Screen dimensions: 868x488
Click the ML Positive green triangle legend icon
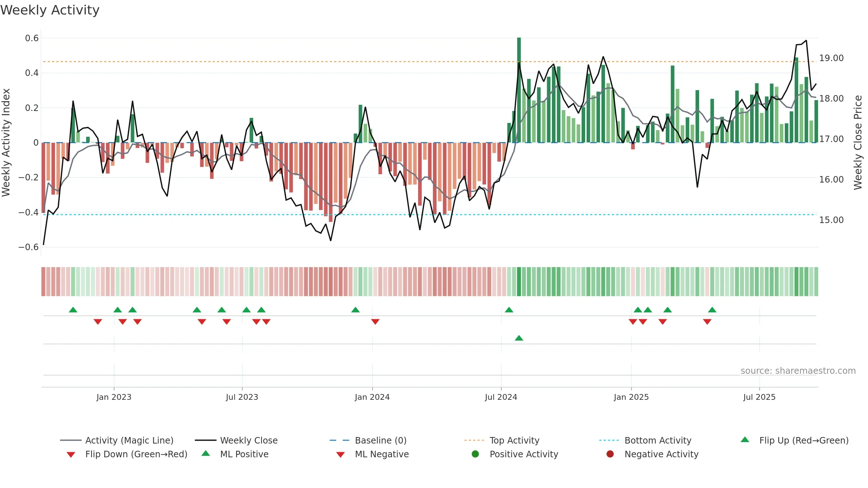point(206,453)
